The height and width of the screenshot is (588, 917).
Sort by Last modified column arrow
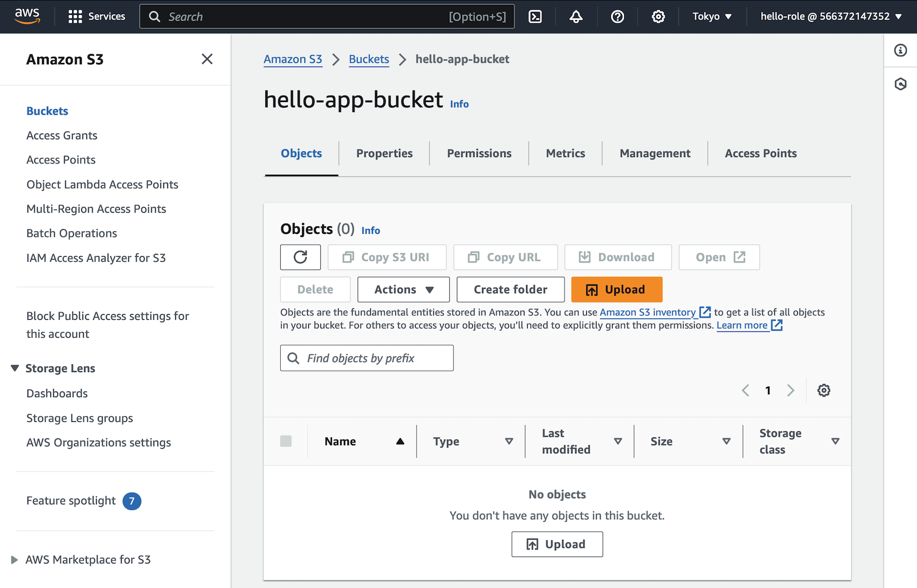coord(618,441)
